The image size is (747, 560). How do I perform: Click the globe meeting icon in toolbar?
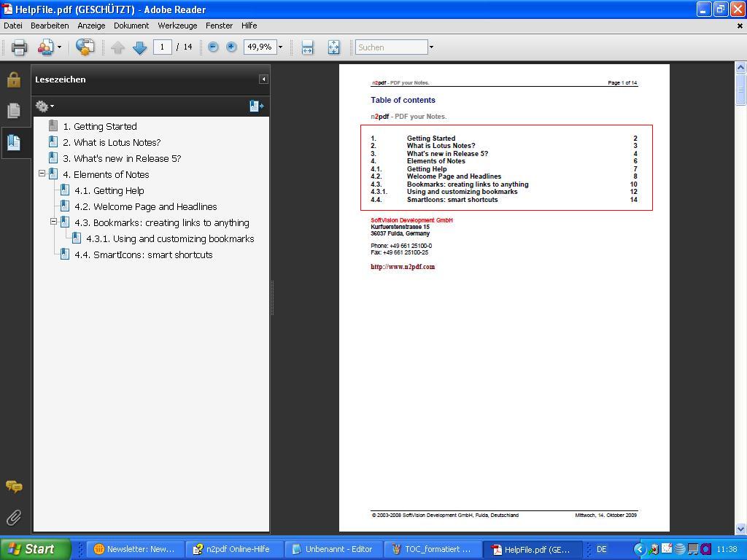85,47
